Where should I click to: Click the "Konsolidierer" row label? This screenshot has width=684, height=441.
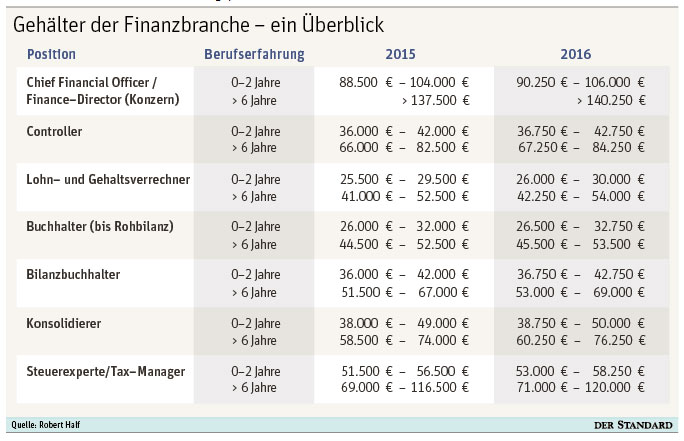[x=64, y=323]
